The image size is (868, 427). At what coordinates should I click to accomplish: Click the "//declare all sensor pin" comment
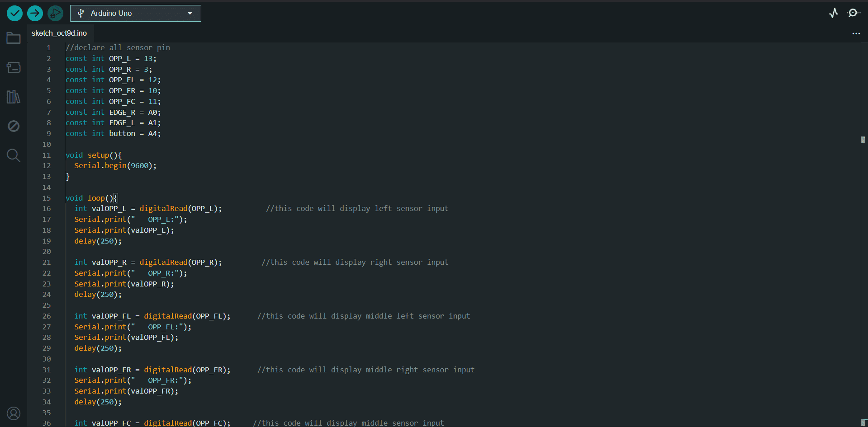click(118, 48)
